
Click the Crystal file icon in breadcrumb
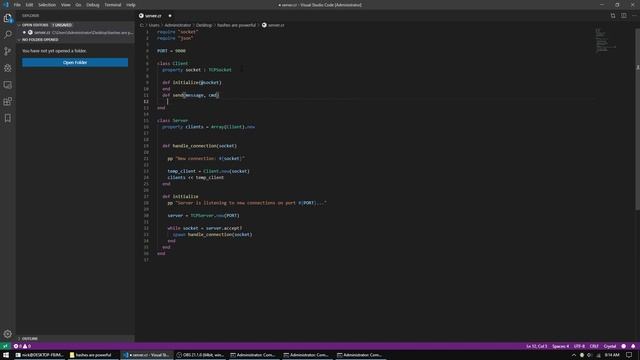tap(264, 25)
